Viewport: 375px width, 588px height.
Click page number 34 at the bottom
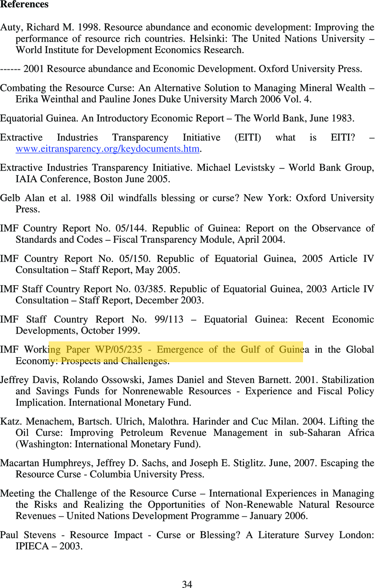pyautogui.click(x=187, y=584)
